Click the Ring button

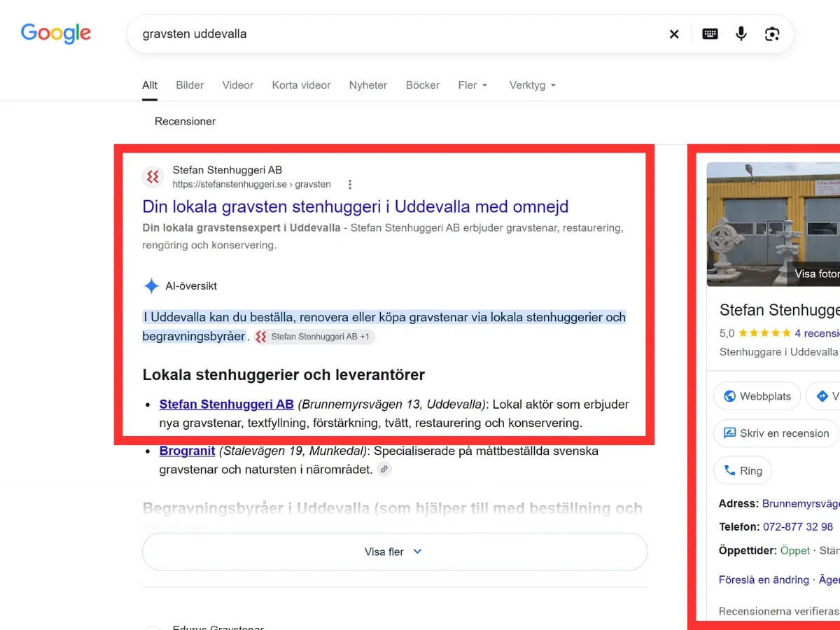point(743,470)
